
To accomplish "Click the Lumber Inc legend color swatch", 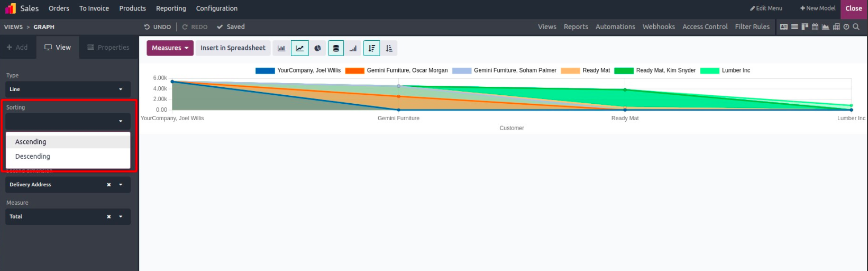I will 709,70.
